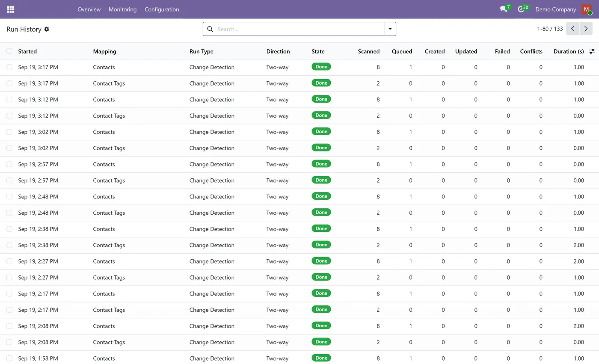Open the main apps grid menu
Viewport: 599px width, 364px height.
click(x=11, y=9)
